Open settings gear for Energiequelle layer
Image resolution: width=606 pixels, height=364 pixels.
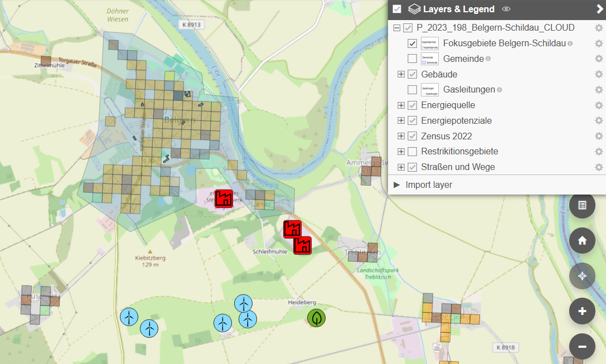point(599,105)
